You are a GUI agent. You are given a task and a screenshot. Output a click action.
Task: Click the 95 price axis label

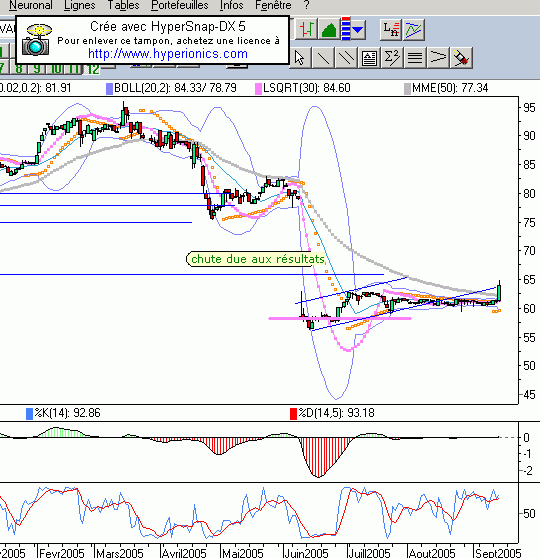(529, 107)
